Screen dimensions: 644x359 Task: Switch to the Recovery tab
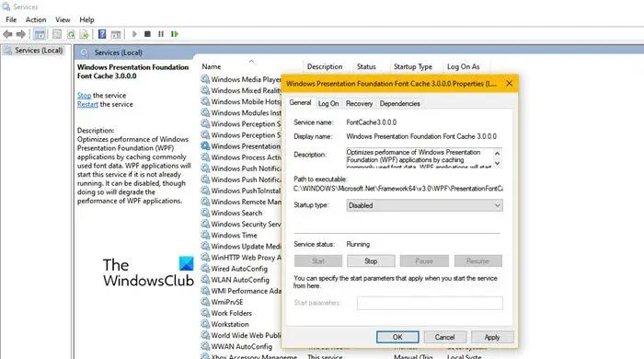point(359,103)
